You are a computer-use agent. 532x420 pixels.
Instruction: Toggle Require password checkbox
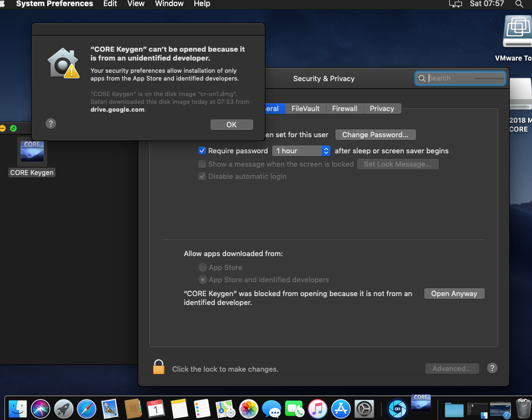[x=202, y=151]
